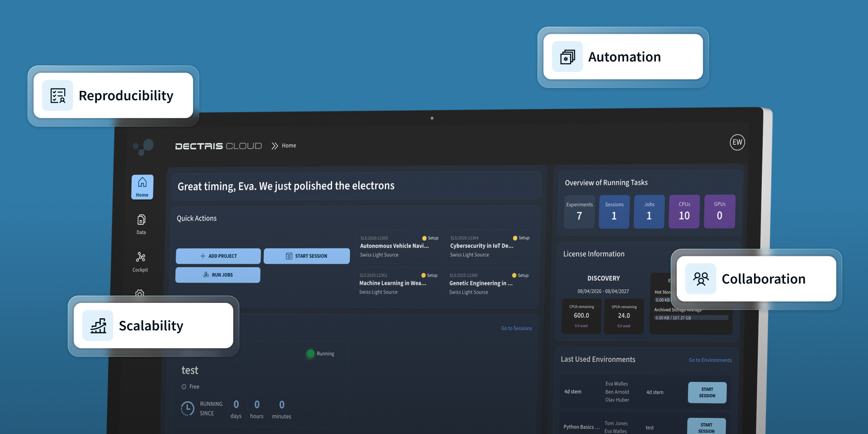Click 'Overview of Running Tasks' heading
Image resolution: width=868 pixels, height=434 pixels.
point(606,183)
